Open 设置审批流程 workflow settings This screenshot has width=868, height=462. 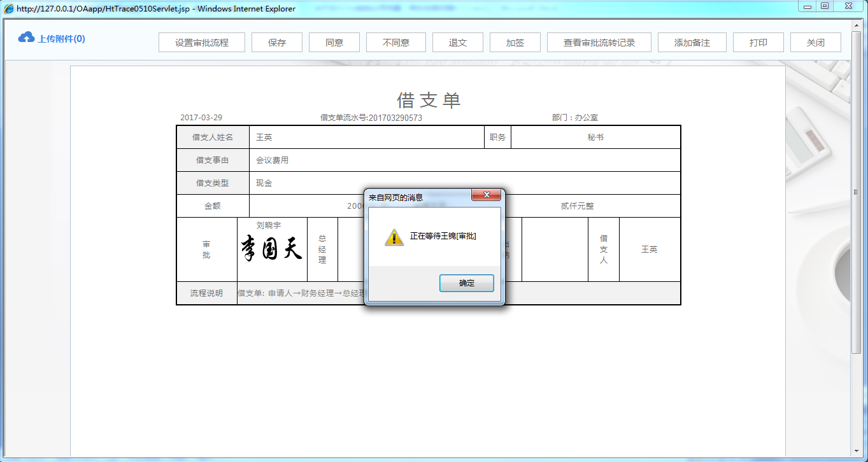point(201,42)
